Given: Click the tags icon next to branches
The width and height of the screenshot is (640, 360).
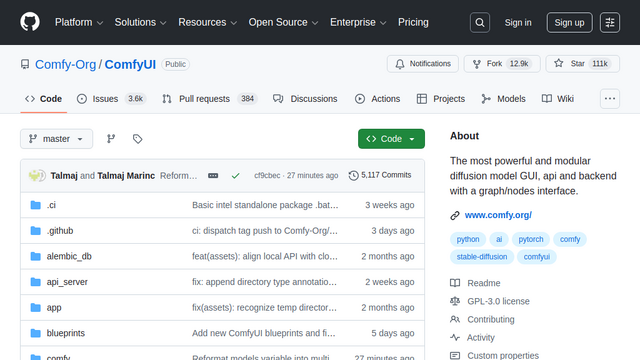Looking at the screenshot, I should click(x=138, y=139).
